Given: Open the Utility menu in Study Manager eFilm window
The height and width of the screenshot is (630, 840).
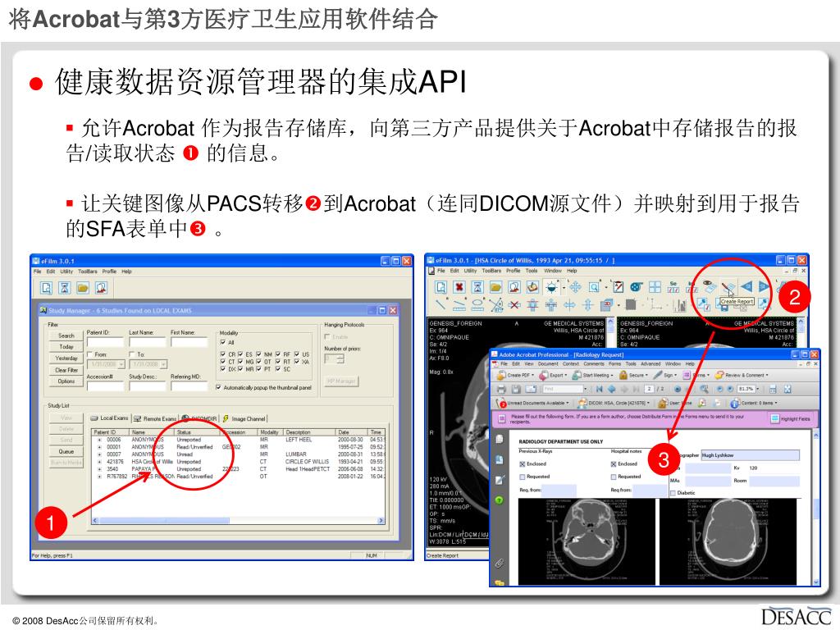Looking at the screenshot, I should pos(66,272).
